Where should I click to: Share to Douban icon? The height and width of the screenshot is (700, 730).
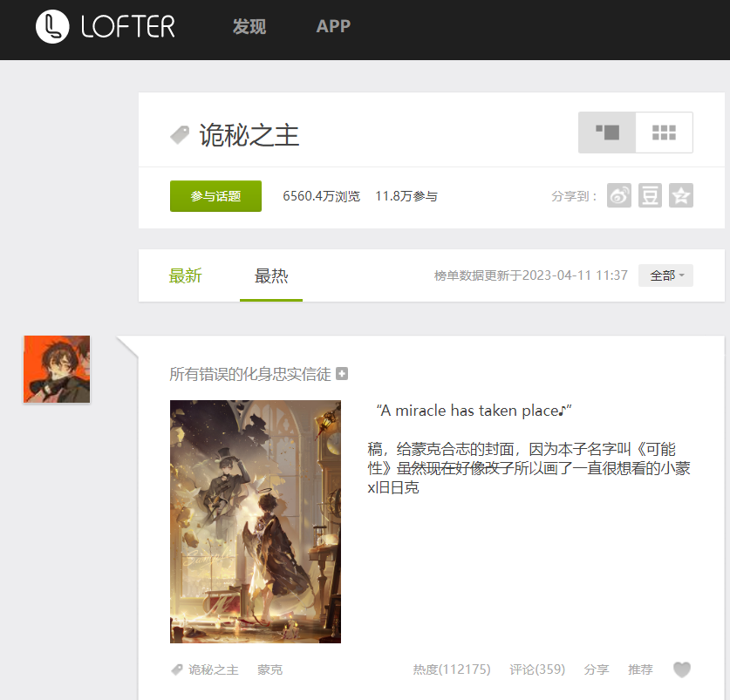(650, 196)
